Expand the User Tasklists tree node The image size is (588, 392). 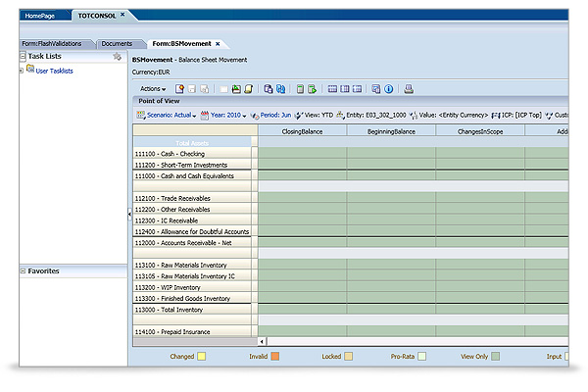(x=22, y=72)
